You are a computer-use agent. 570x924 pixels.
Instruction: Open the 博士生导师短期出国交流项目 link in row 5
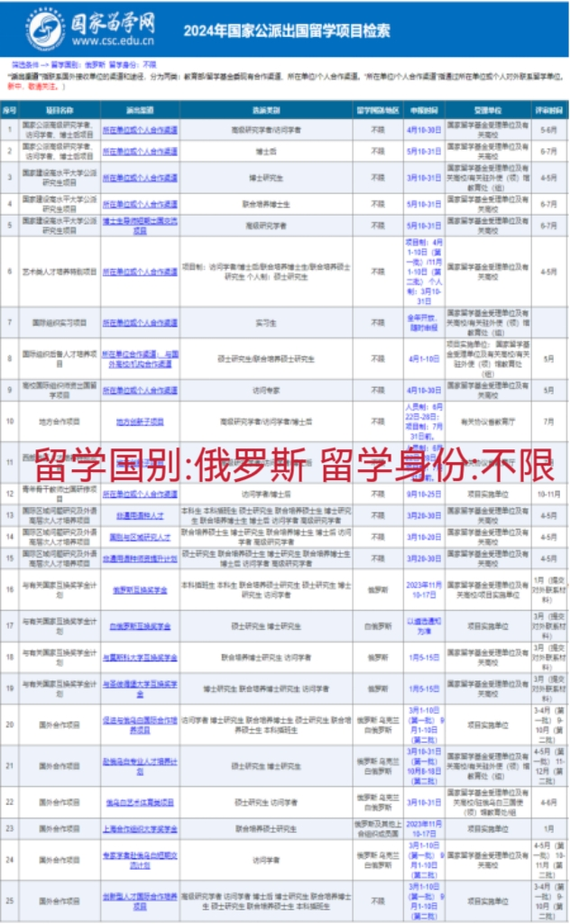point(140,226)
